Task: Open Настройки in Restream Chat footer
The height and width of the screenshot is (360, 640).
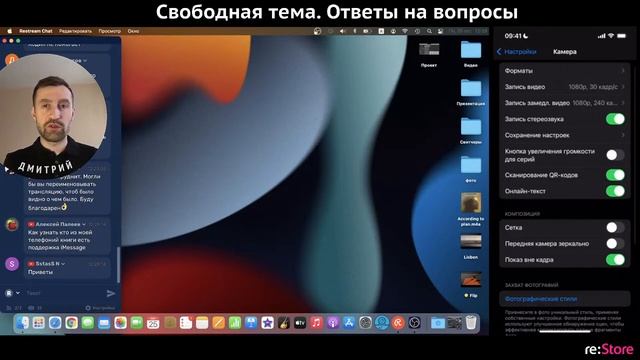Action: tap(100, 308)
